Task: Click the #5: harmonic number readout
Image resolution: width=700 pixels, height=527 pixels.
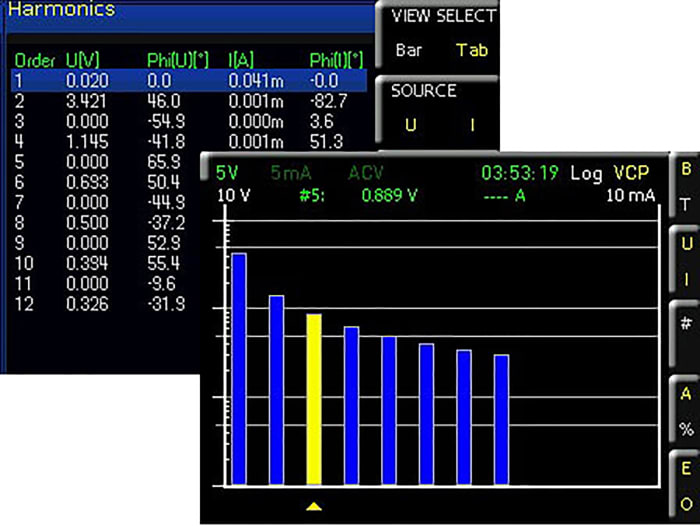Action: (312, 196)
